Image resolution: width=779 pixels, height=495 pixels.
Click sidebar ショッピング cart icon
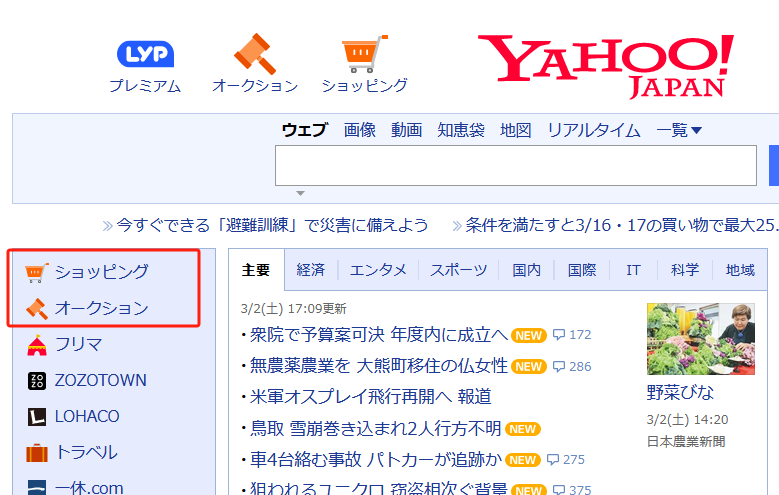click(37, 272)
